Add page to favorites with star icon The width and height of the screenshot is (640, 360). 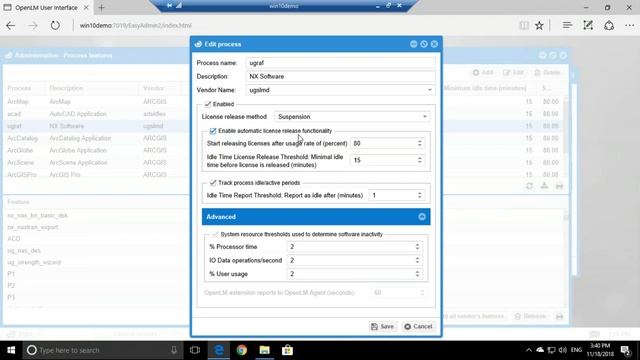539,25
